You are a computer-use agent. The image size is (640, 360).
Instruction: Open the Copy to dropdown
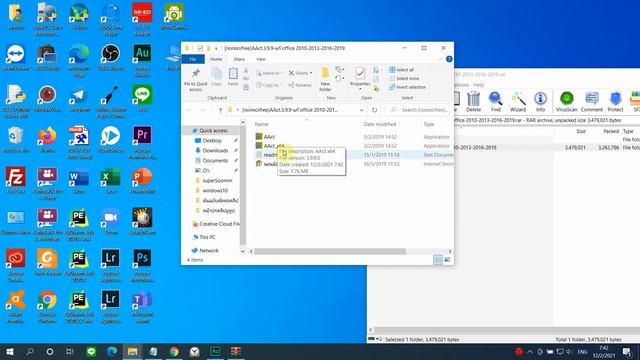(269, 85)
